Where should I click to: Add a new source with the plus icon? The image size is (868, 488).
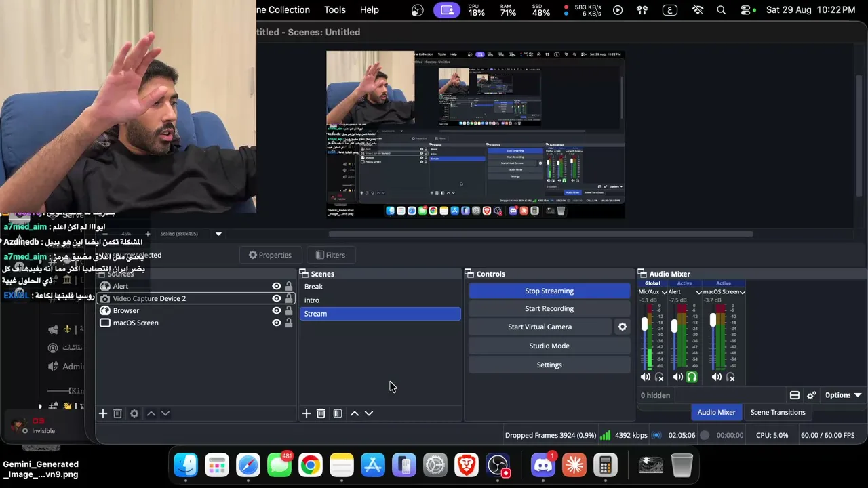pyautogui.click(x=103, y=413)
